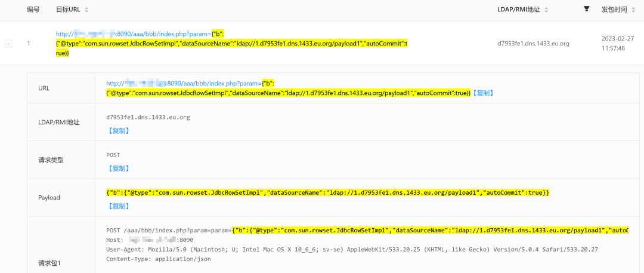Click the 目标URL column header text
This screenshot has width=644, height=273.
click(x=68, y=10)
